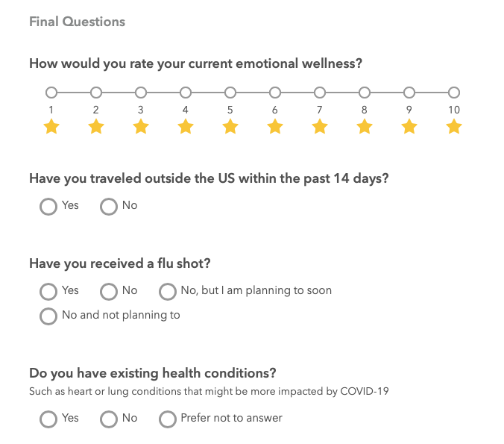The height and width of the screenshot is (444, 504).
Task: Pick "No and not planning to" option
Action: pyautogui.click(x=48, y=316)
